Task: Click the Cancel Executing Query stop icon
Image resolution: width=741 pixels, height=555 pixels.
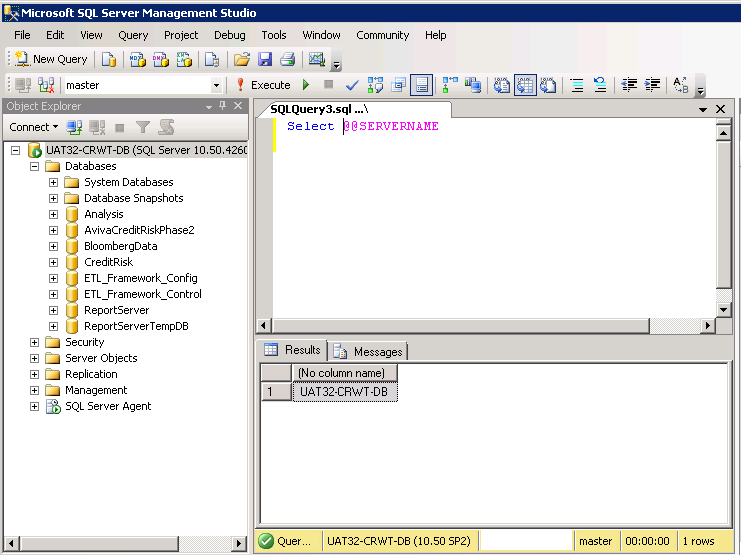Action: [328, 85]
